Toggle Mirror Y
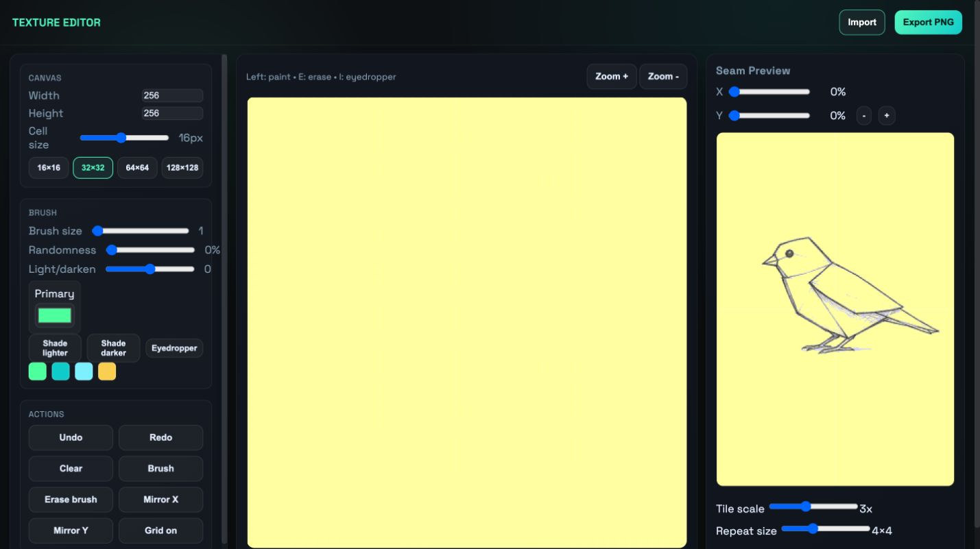Screen dimensions: 980x549 (71, 531)
